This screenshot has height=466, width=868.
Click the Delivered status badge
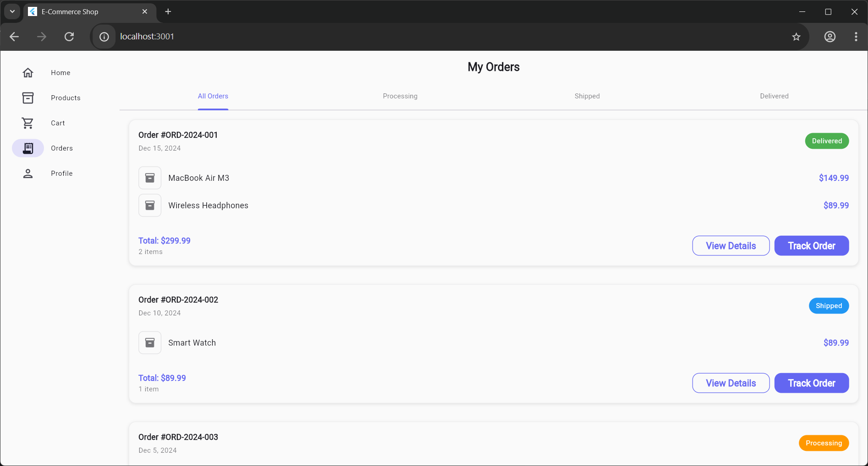click(827, 141)
